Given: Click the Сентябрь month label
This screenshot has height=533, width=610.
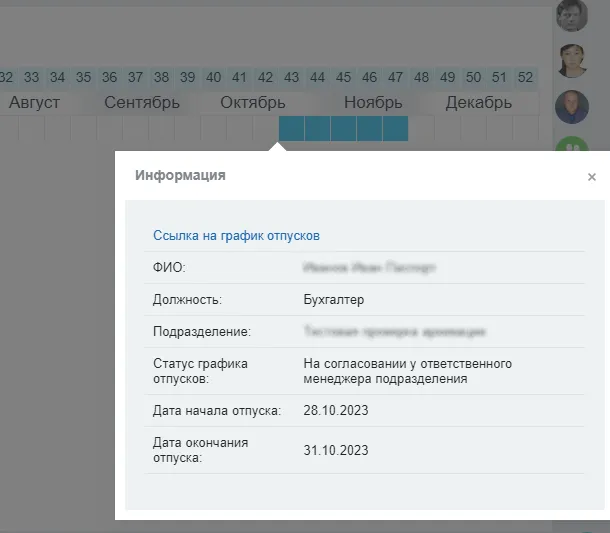Looking at the screenshot, I should (142, 102).
